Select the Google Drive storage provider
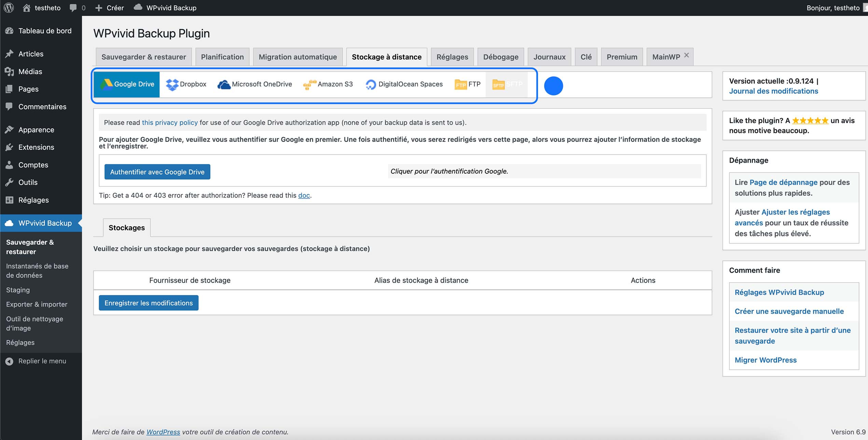The height and width of the screenshot is (440, 868). 126,84
